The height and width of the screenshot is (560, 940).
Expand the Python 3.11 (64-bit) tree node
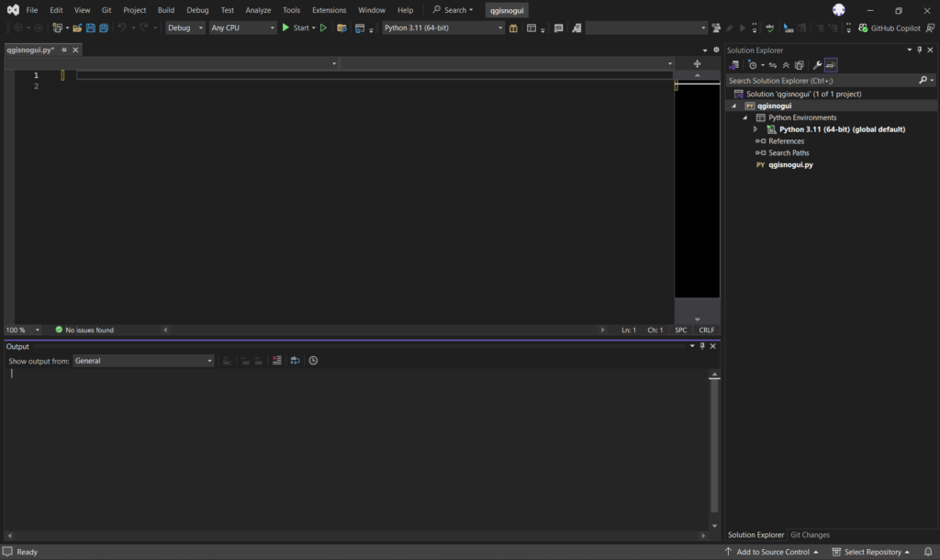tap(755, 129)
